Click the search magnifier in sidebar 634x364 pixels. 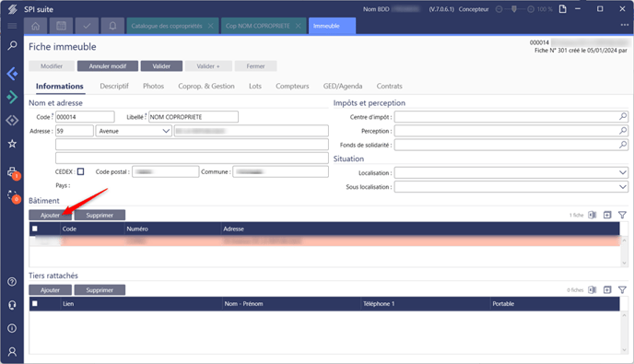coord(12,45)
